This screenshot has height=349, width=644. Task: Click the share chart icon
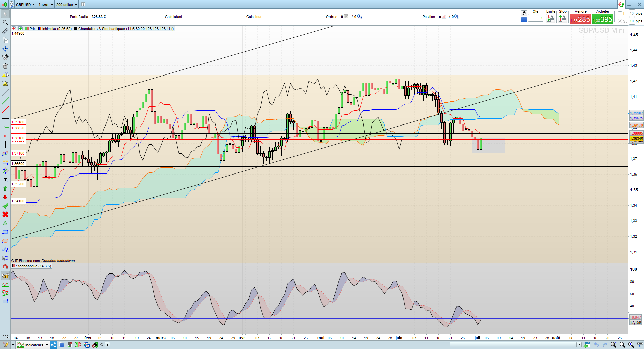[53, 345]
